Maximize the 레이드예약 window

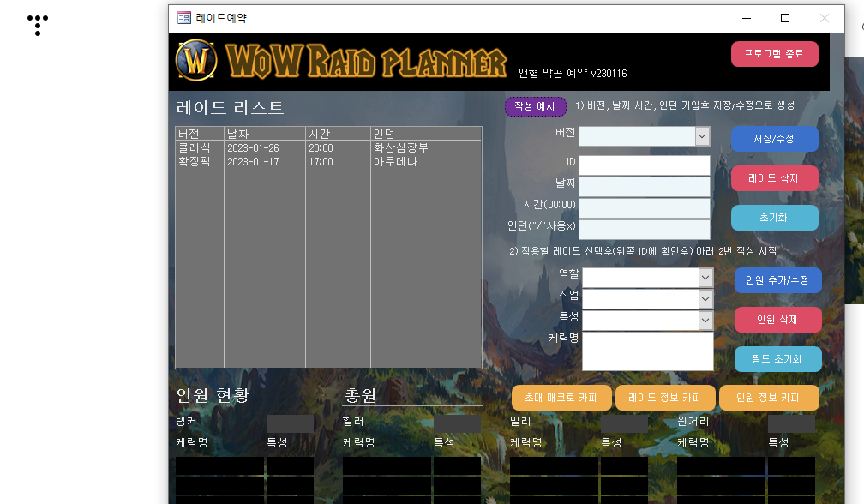(x=785, y=18)
